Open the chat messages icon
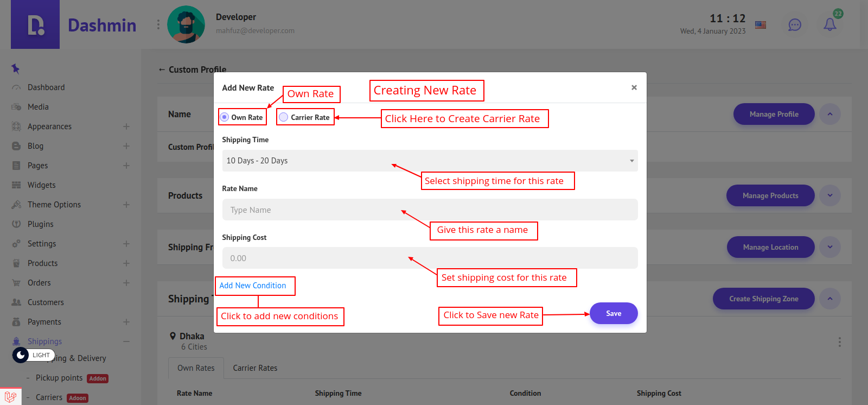This screenshot has width=868, height=405. (794, 25)
